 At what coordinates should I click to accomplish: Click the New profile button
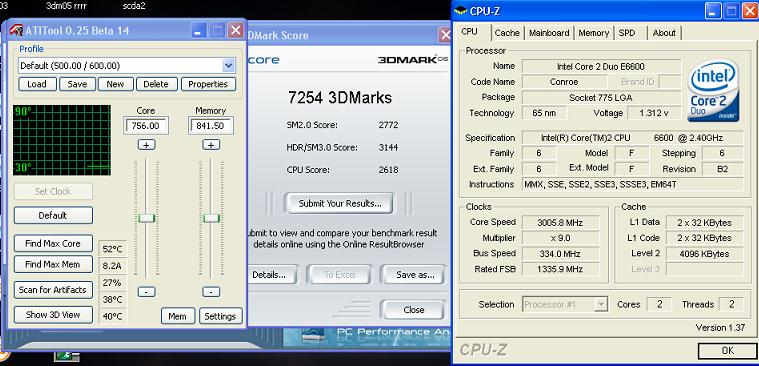pyautogui.click(x=115, y=84)
